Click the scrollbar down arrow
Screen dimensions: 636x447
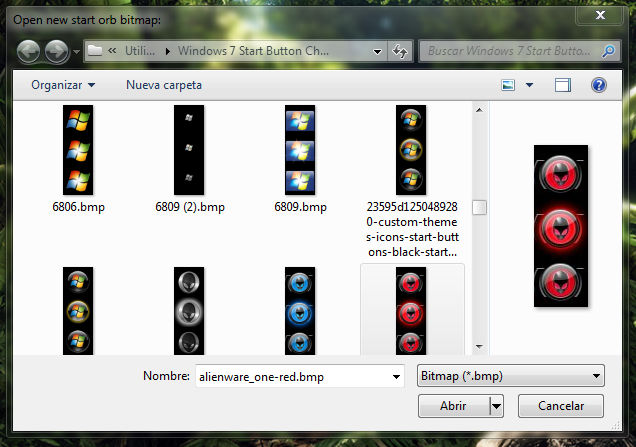(479, 346)
